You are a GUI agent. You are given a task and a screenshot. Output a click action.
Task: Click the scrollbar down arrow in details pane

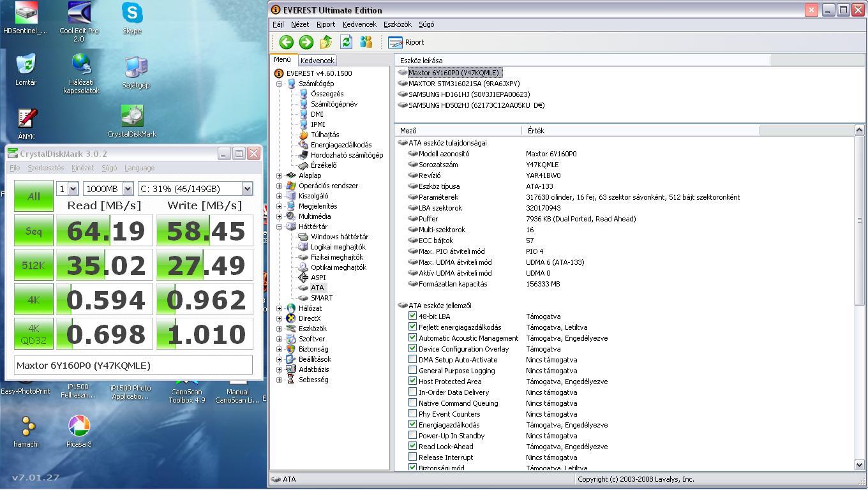point(859,465)
